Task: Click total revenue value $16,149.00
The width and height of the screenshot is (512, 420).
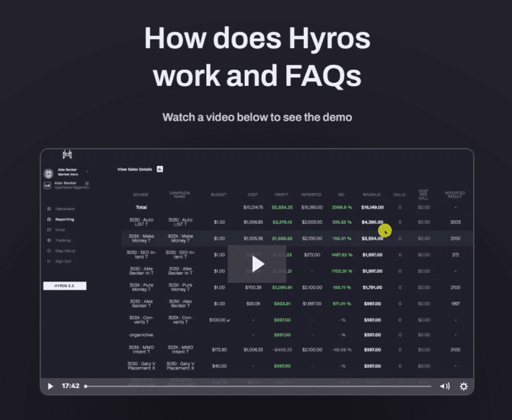Action: tap(373, 207)
